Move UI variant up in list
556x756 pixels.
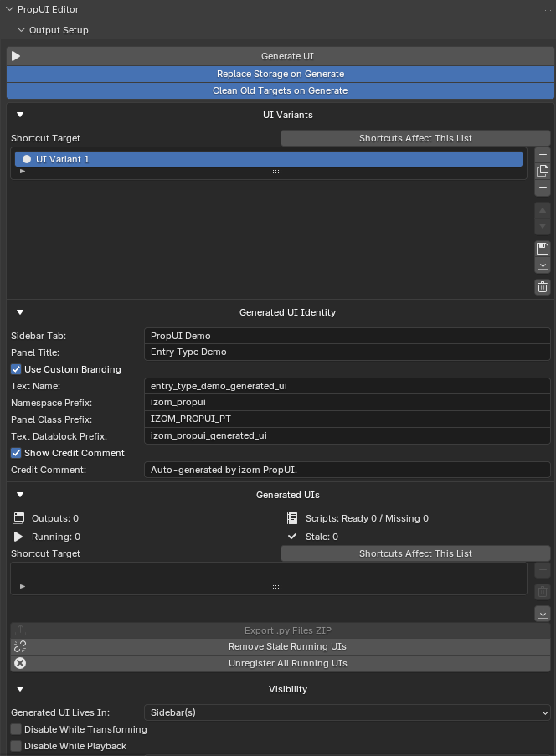point(543,210)
